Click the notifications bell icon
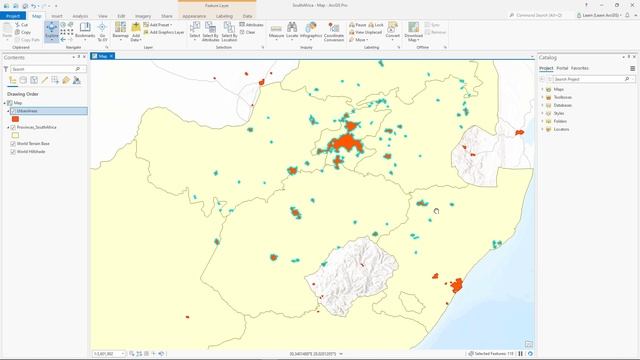 tap(627, 15)
